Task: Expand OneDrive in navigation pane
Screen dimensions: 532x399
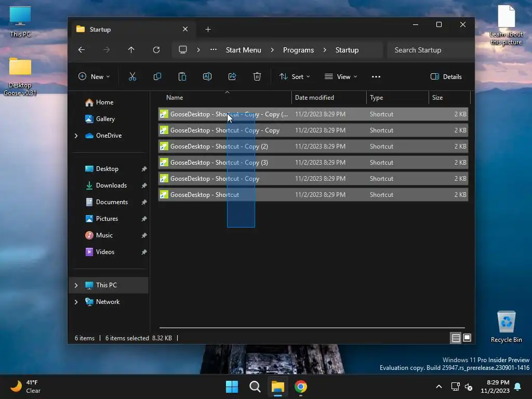Action: point(76,136)
